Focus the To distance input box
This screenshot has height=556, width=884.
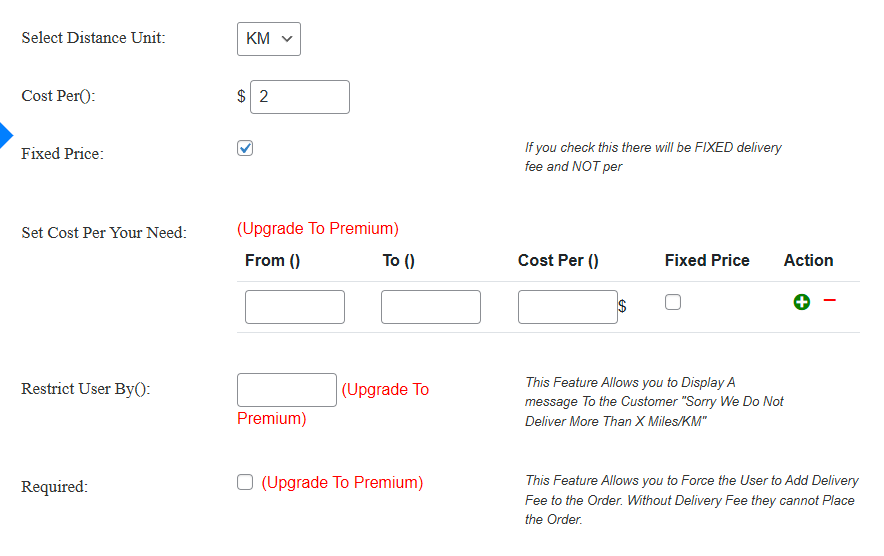point(430,307)
